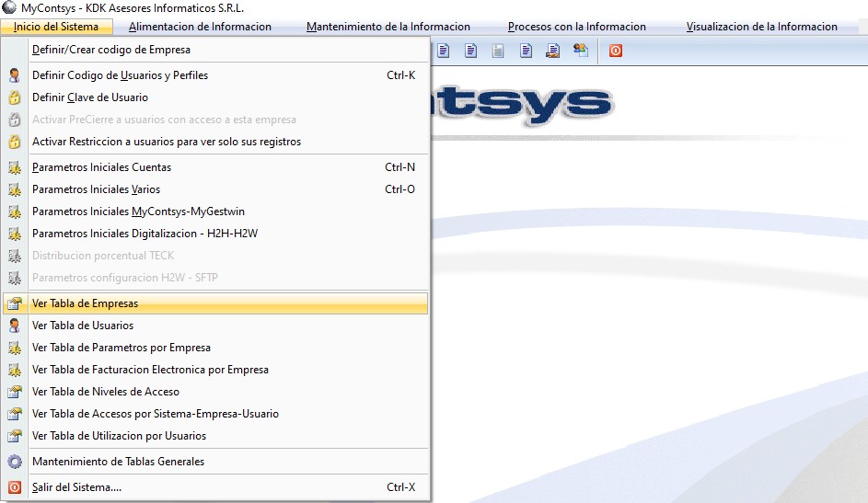Click the MyContsys app icon in the title bar

[9, 7]
